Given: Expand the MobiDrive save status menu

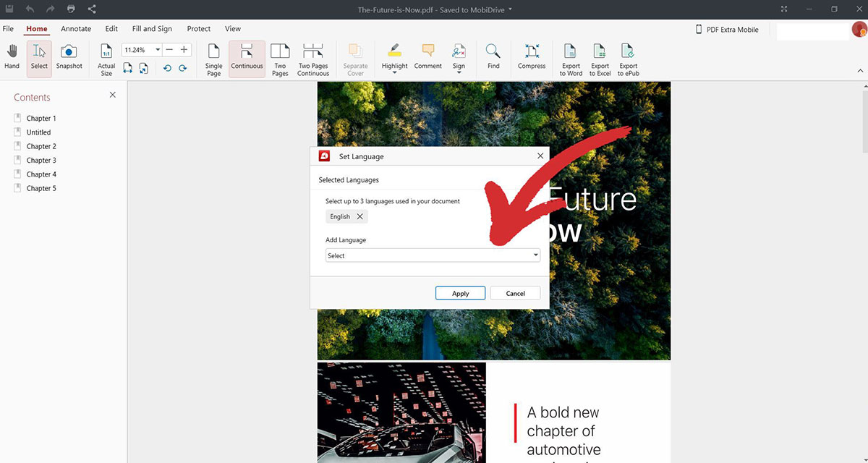Looking at the screenshot, I should point(510,10).
